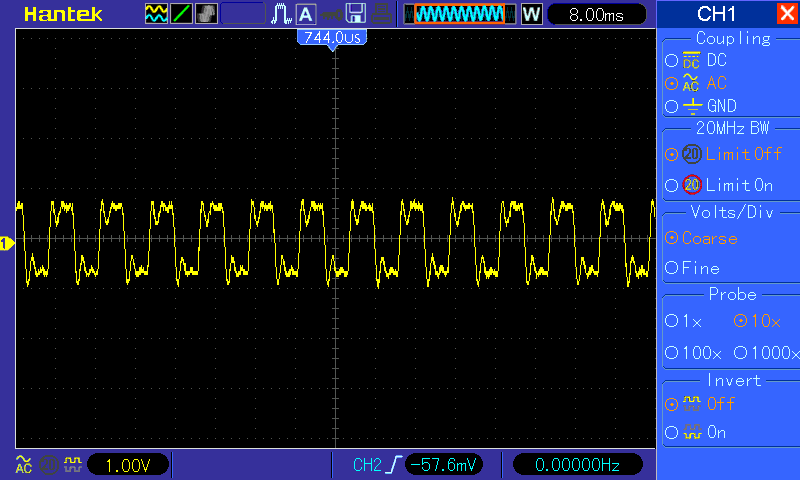Click the -57.6mV trigger level readout

point(443,465)
